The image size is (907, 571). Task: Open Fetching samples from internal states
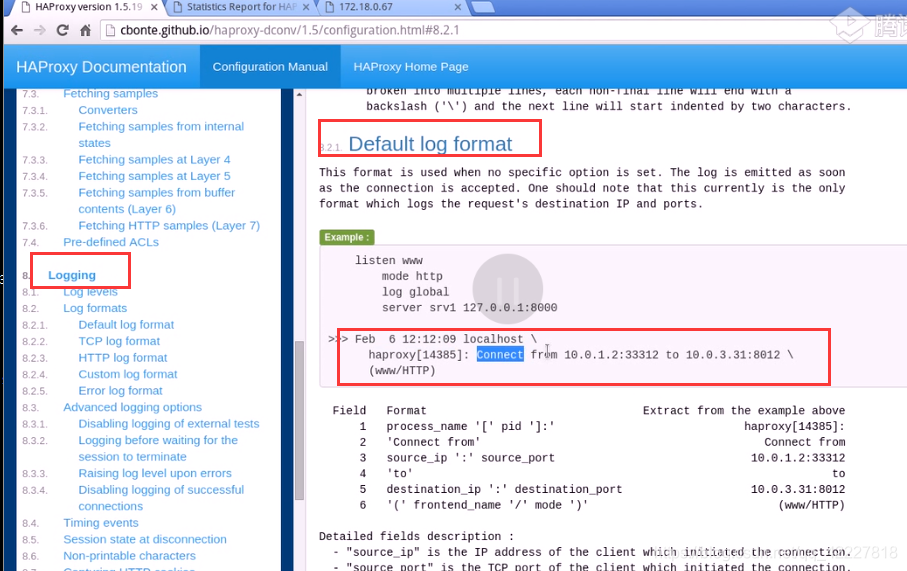tap(161, 134)
